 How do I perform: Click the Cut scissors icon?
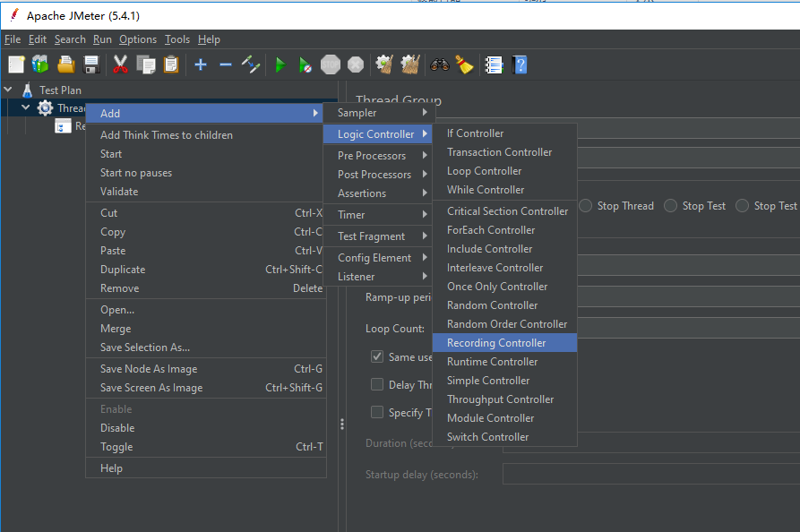[120, 64]
